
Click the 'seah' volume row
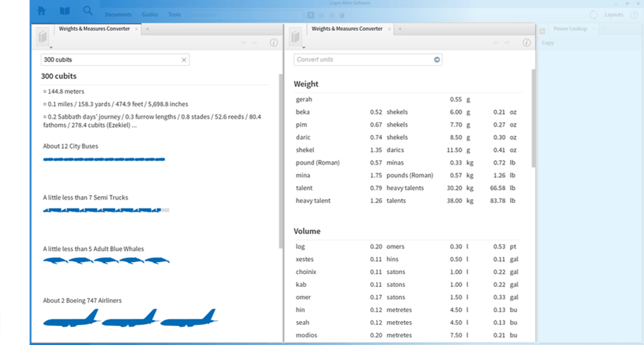click(408, 323)
